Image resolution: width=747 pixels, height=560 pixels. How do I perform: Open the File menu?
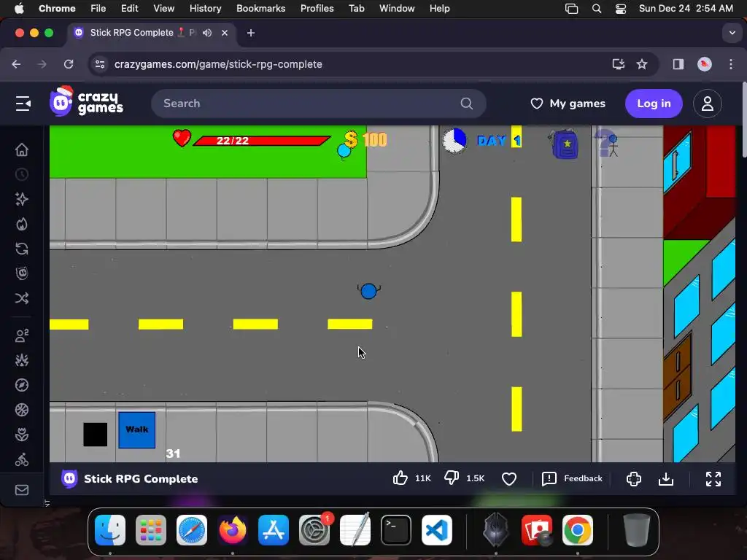(x=98, y=9)
